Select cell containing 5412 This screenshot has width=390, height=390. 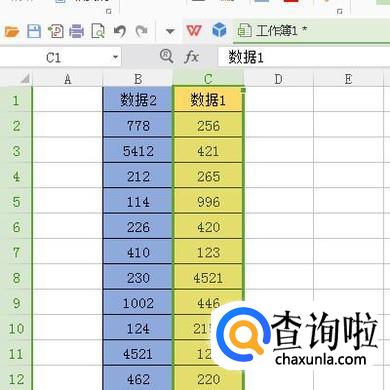click(x=138, y=151)
